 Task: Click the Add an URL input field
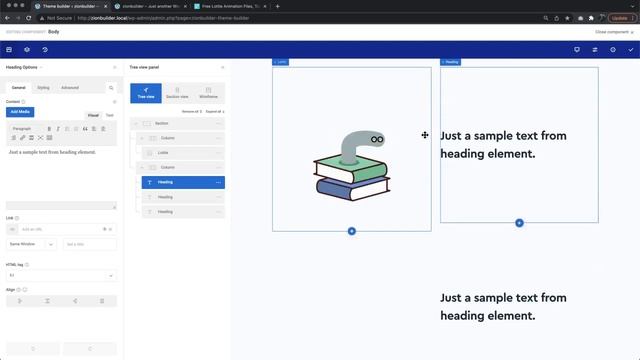(61, 229)
